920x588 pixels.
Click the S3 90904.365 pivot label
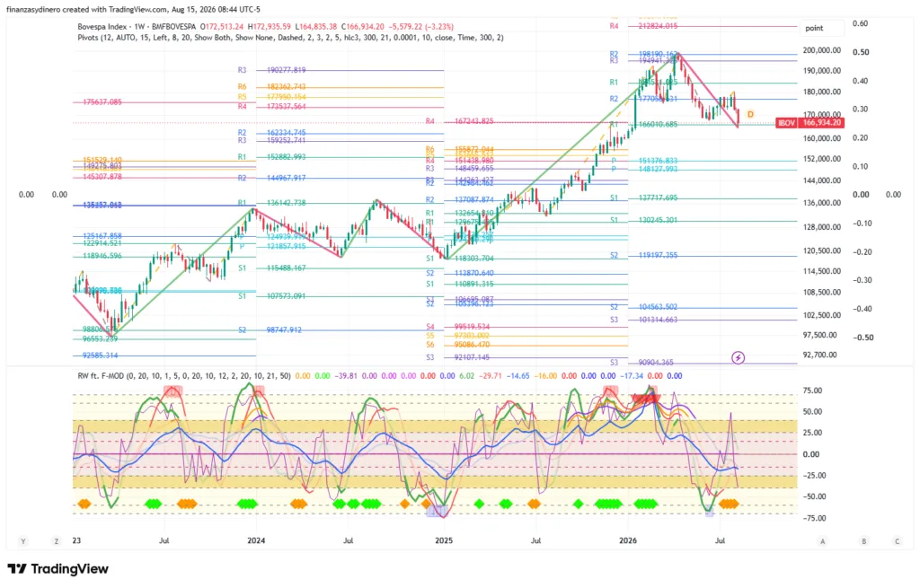[641, 363]
